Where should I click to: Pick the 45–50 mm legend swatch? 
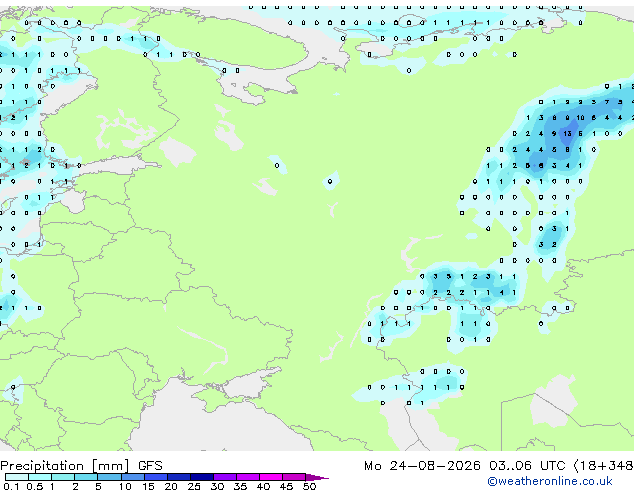[x=294, y=477]
